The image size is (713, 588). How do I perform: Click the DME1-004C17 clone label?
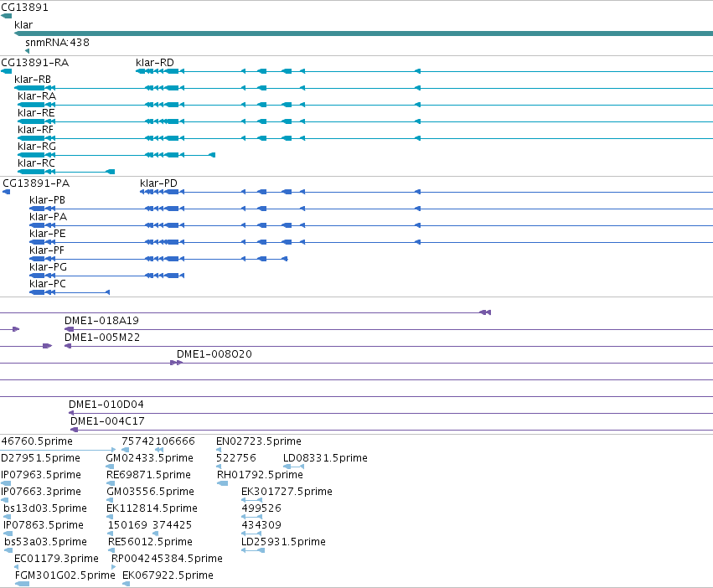pos(107,421)
